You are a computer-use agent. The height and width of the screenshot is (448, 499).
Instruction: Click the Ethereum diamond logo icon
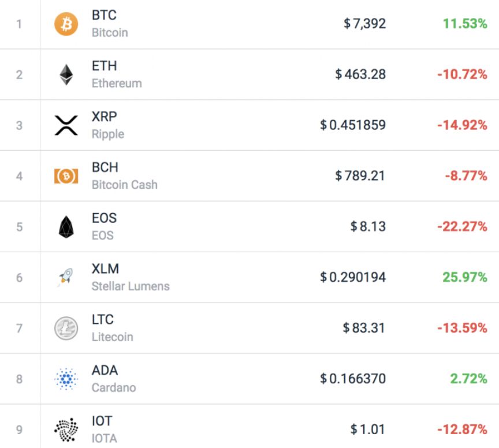[66, 75]
